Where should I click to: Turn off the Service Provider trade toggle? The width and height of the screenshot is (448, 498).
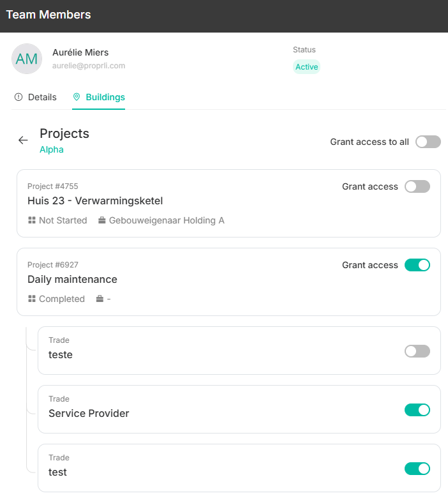coord(417,410)
